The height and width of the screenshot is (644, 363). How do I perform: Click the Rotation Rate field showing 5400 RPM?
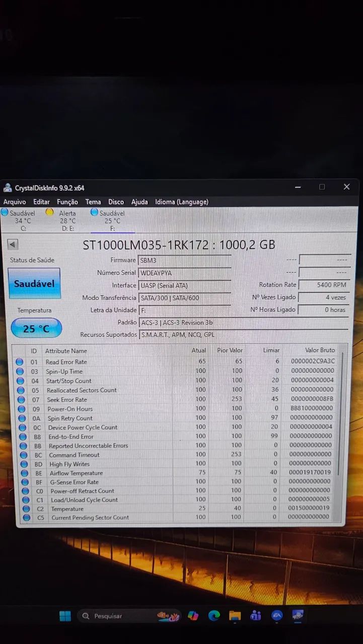pos(324,285)
